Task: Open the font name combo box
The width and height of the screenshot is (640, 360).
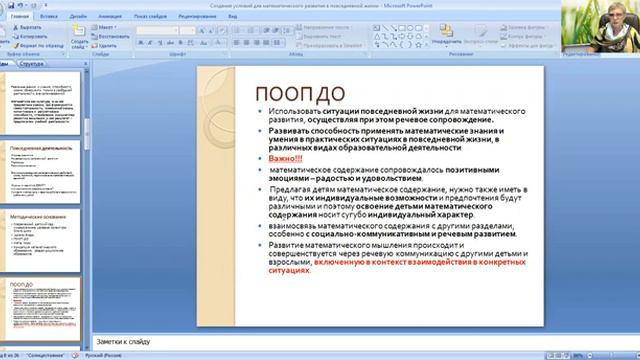Action: [x=157, y=31]
